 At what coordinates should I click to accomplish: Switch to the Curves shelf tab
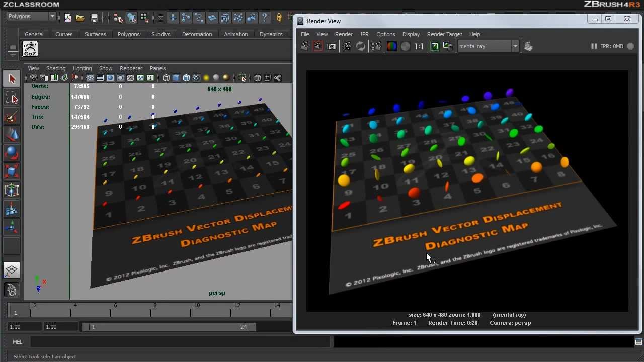click(x=64, y=34)
